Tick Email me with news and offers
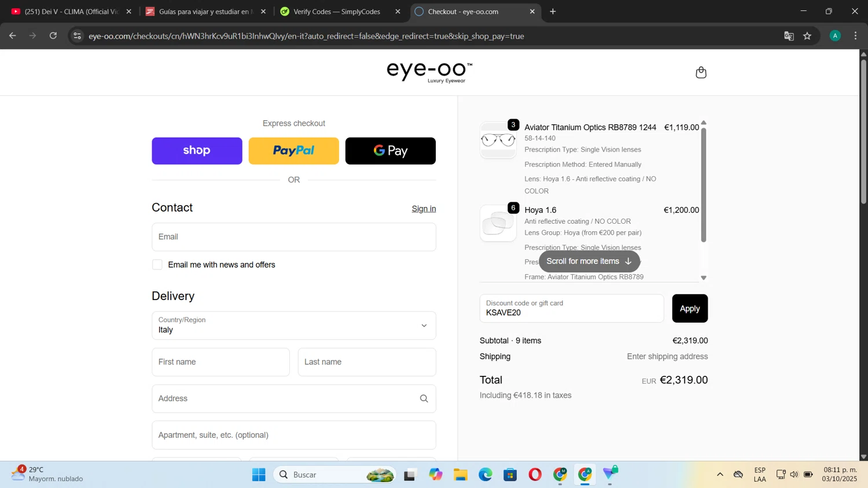Viewport: 868px width, 488px height. (157, 265)
